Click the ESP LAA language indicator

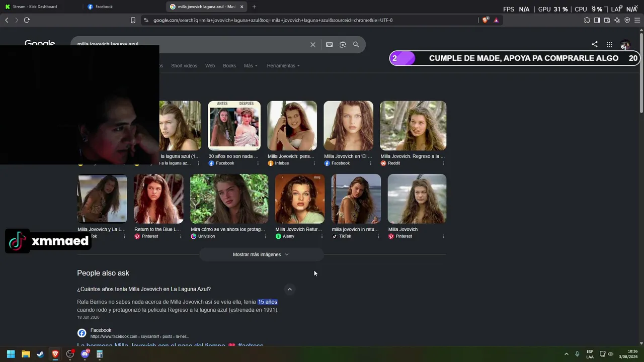590,354
